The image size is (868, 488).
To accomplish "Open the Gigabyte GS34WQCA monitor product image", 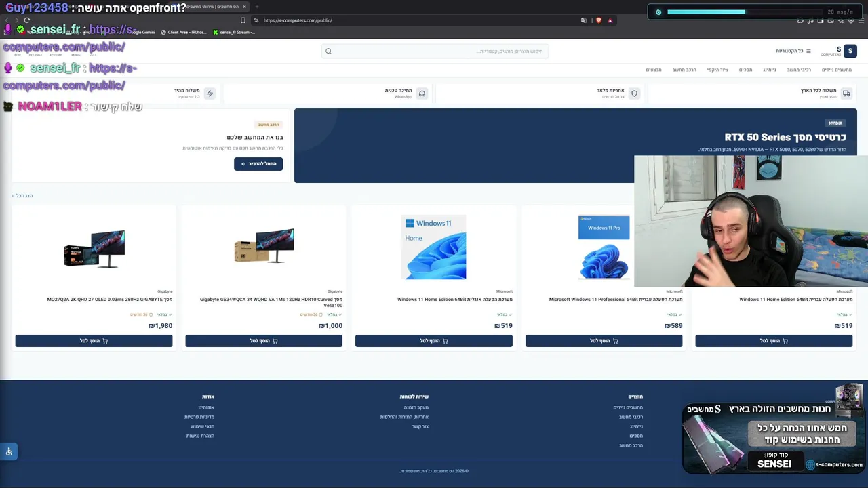I will (x=264, y=246).
